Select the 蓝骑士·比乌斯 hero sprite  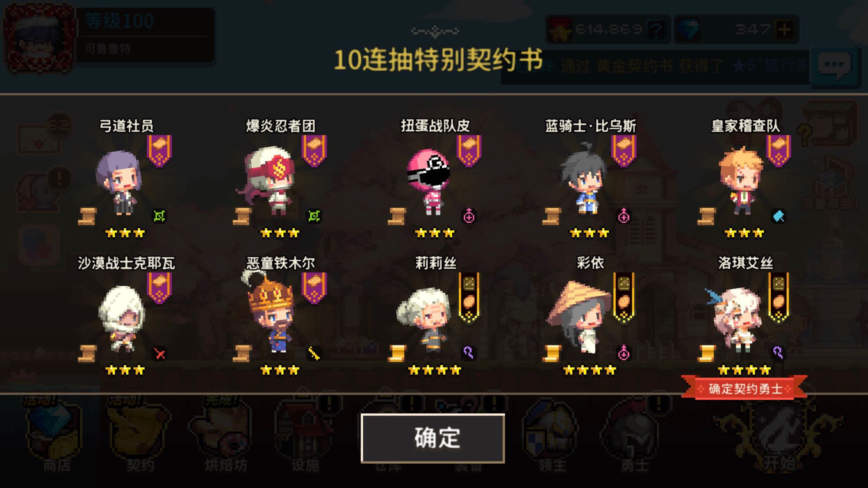click(584, 179)
